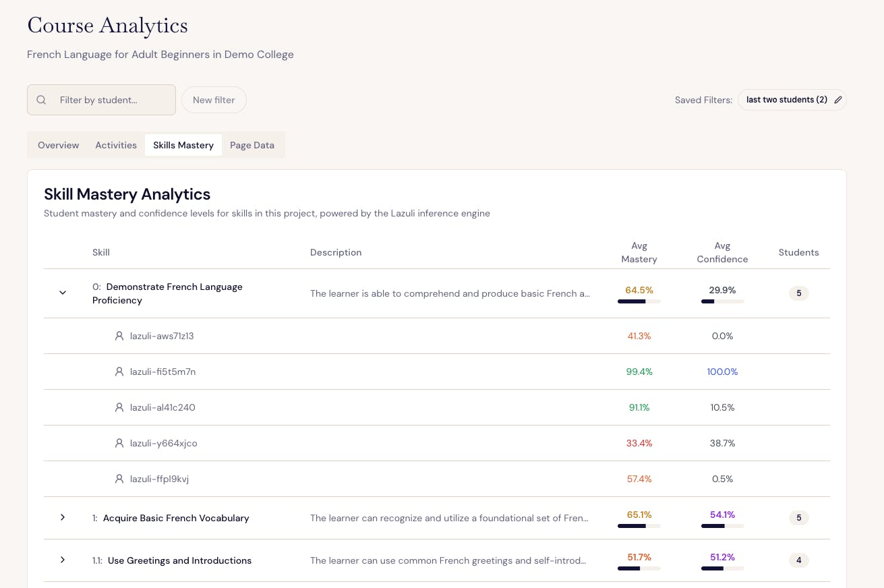This screenshot has width=884, height=588.
Task: Open the Activities tab
Action: click(x=116, y=145)
